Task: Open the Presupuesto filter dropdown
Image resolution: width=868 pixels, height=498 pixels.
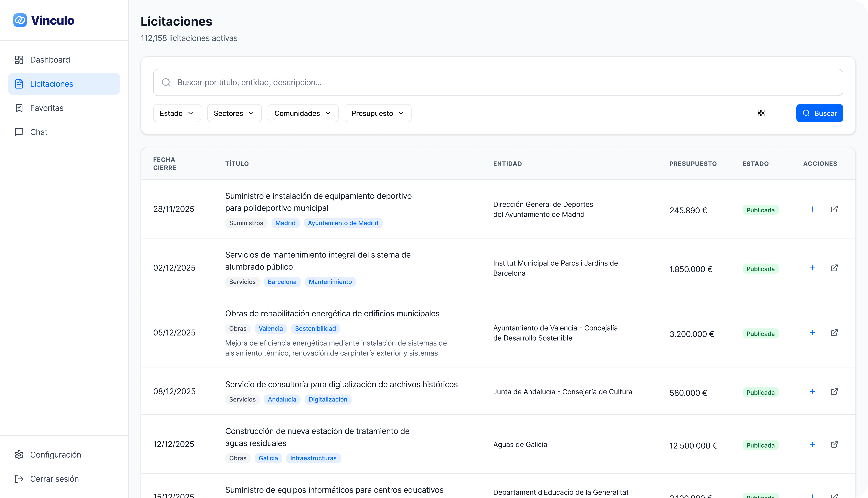Action: [378, 113]
